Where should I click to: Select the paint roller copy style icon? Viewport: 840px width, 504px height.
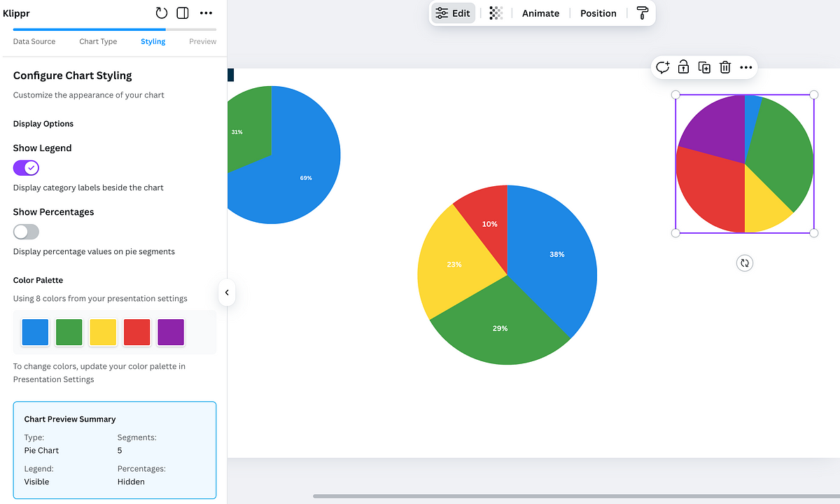tap(642, 13)
